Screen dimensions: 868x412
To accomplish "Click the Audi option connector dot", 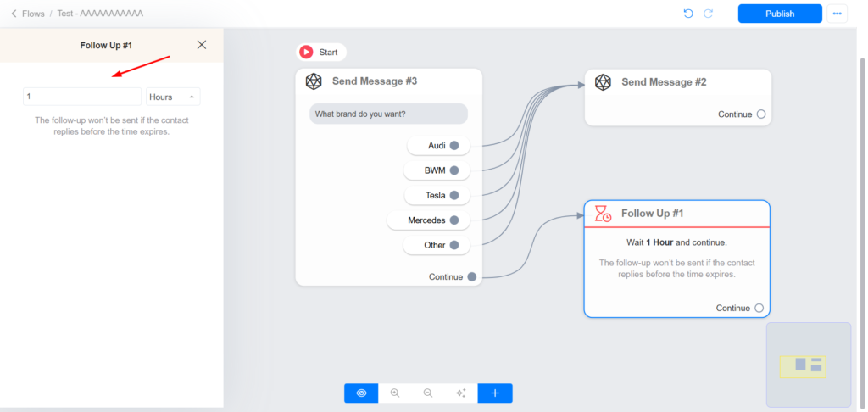I will point(454,146).
